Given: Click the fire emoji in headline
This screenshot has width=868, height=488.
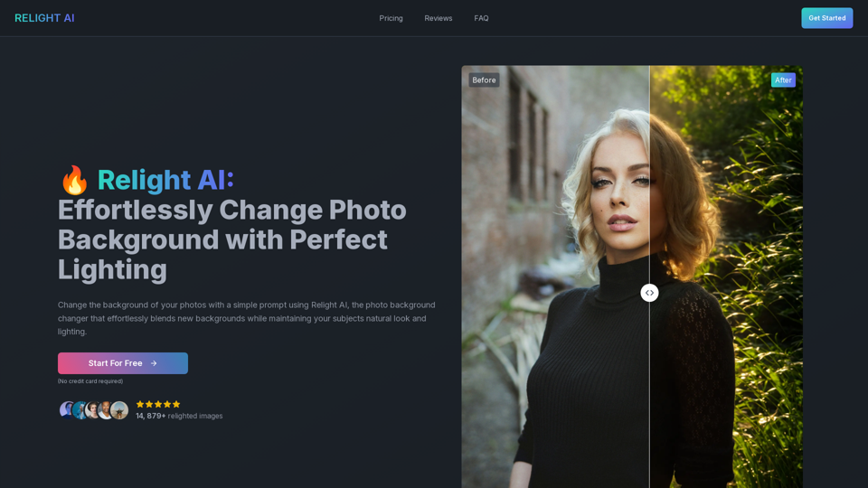Looking at the screenshot, I should [x=74, y=180].
